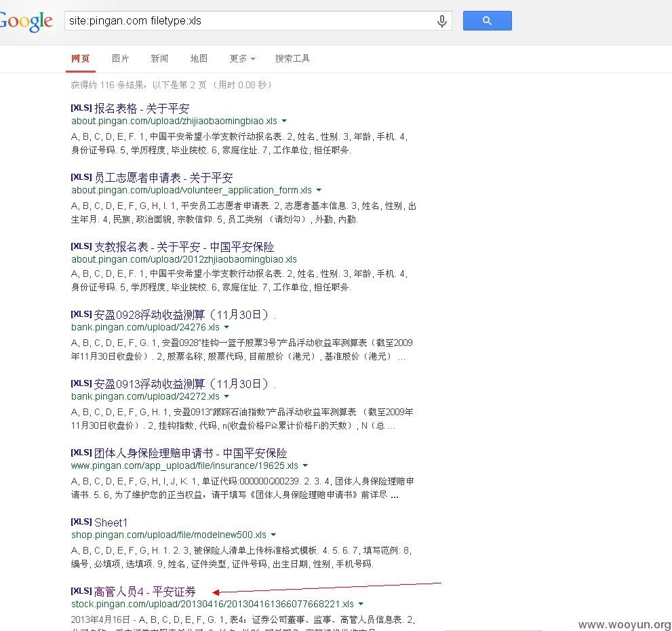Click the Google logo

(x=25, y=21)
